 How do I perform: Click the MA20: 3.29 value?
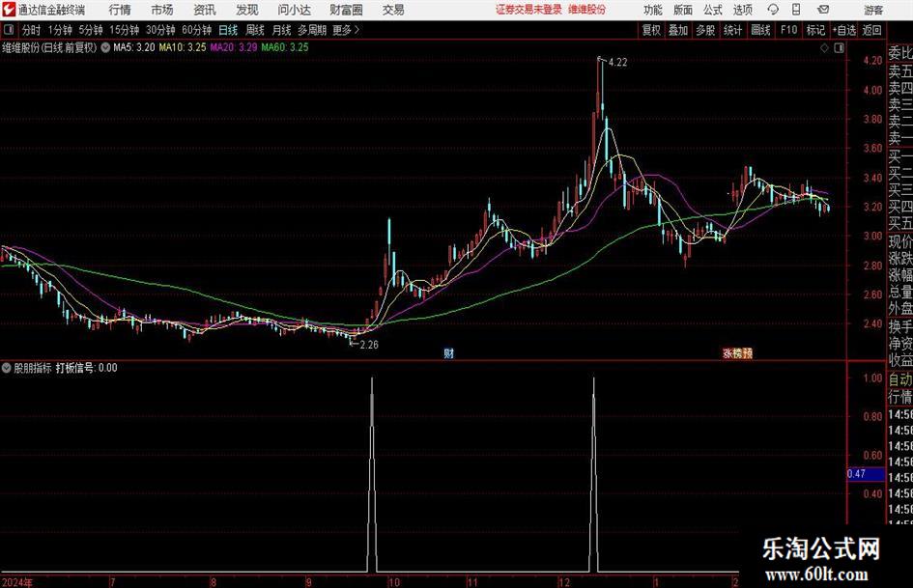(x=234, y=47)
